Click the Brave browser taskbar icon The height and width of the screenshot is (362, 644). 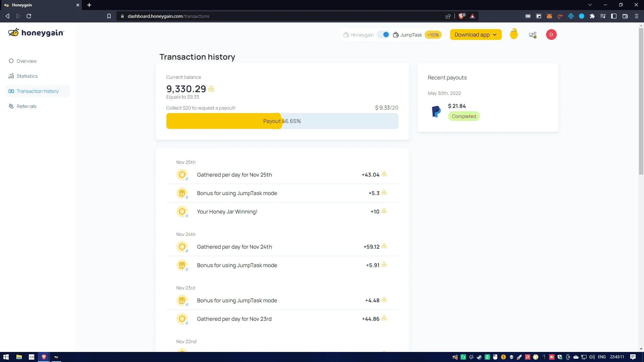click(x=44, y=357)
